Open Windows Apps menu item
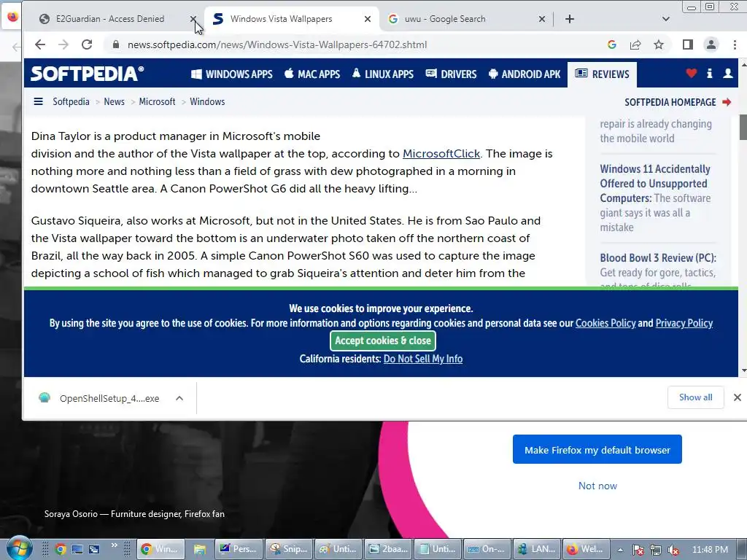The width and height of the screenshot is (747, 560). (232, 74)
